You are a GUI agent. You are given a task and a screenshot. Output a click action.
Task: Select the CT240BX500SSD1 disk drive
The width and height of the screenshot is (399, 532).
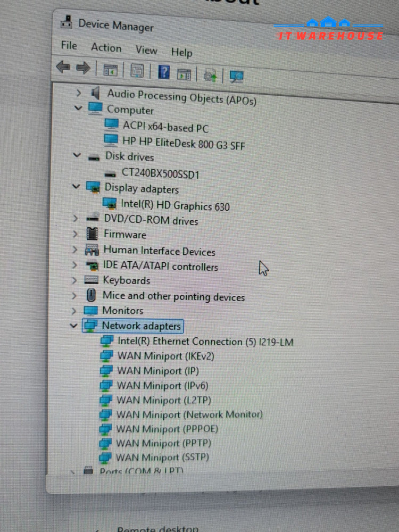click(161, 173)
